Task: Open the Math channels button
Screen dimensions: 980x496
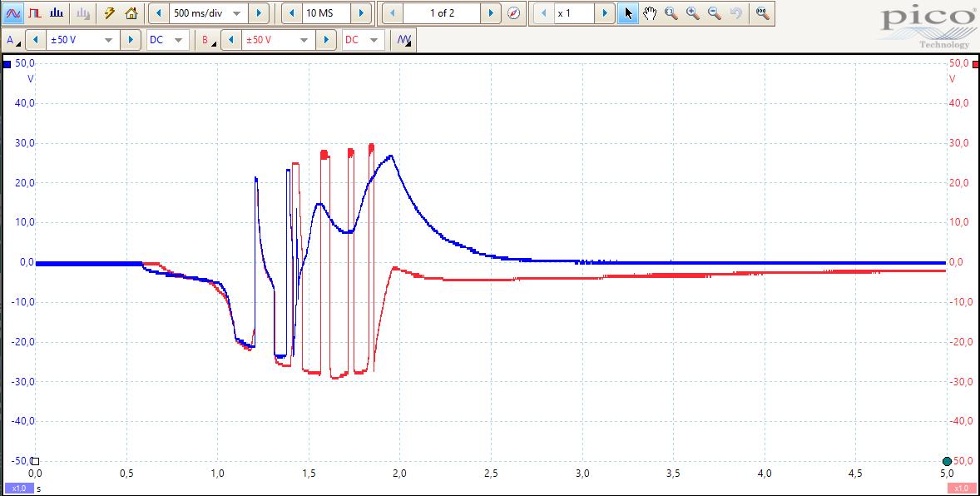Action: click(x=404, y=40)
